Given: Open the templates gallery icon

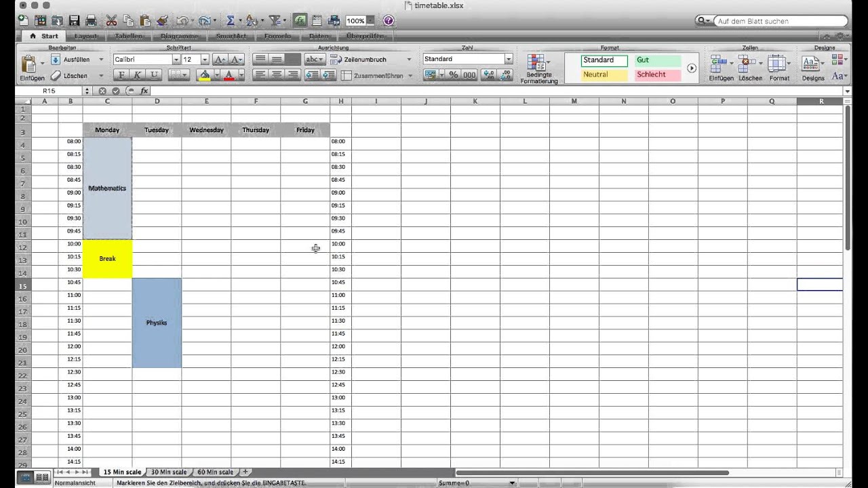Looking at the screenshot, I should pyautogui.click(x=41, y=21).
